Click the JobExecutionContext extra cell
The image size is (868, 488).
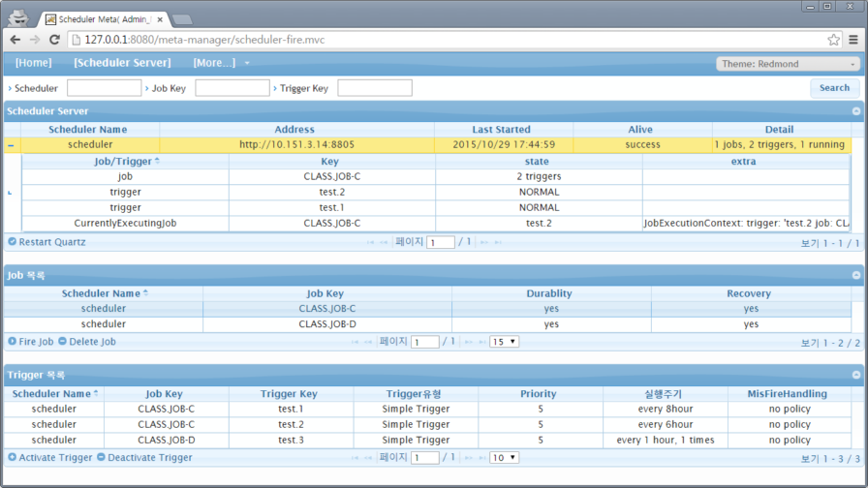(746, 223)
